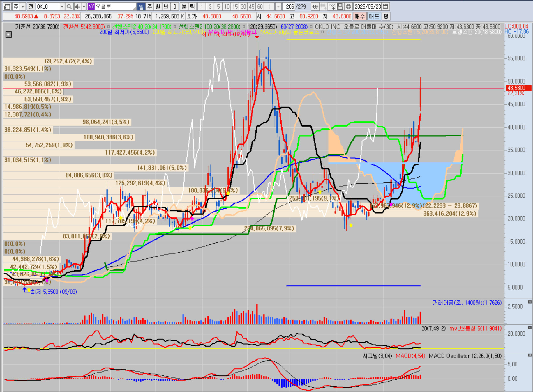Select the 주 weekly period button between 일 and 월
The height and width of the screenshot is (392, 533).
[150, 6]
